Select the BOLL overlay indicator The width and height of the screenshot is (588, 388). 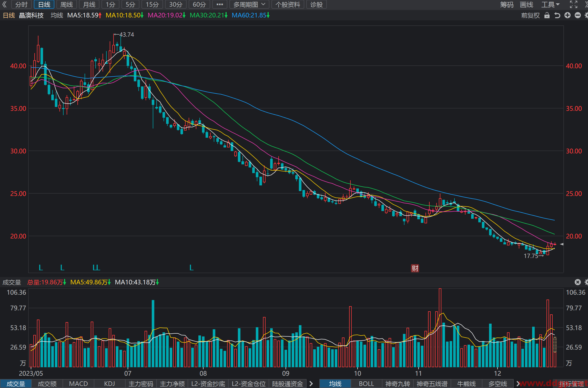pos(366,384)
